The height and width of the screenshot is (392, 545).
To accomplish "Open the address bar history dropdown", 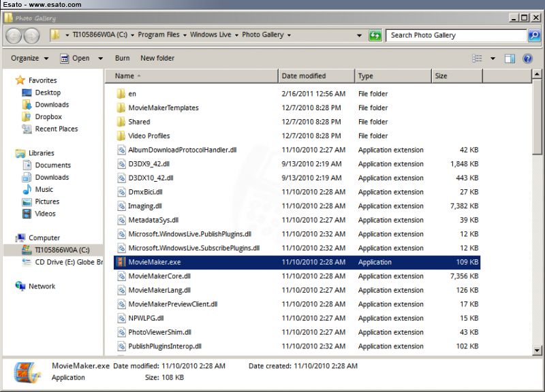I will pyautogui.click(x=359, y=35).
